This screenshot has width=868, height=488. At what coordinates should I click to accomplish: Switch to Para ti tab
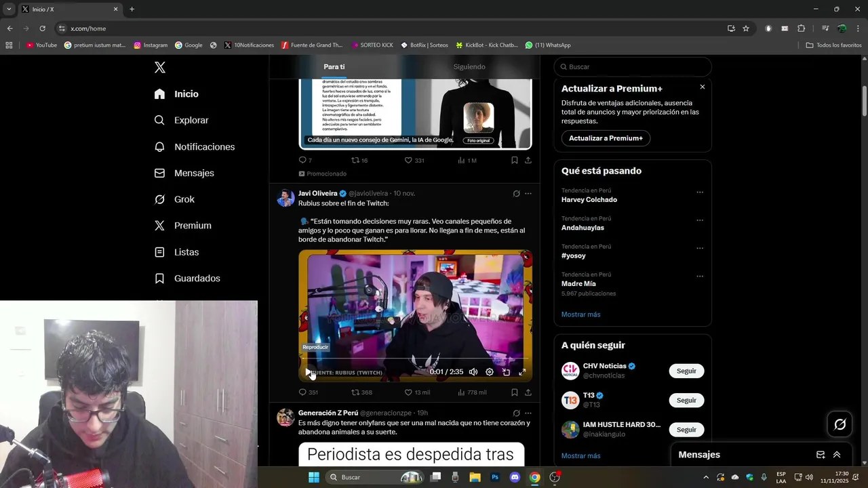pos(334,66)
